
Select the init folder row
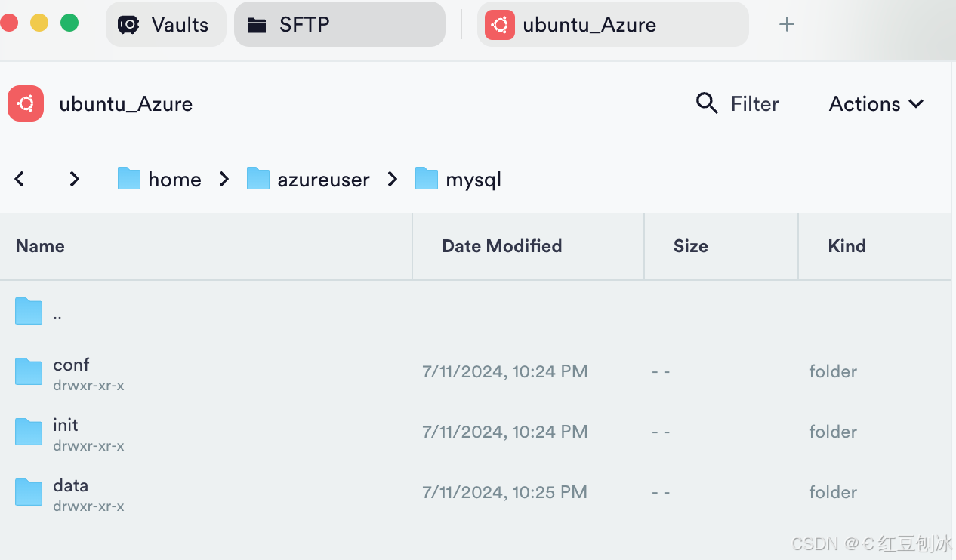[x=476, y=432]
